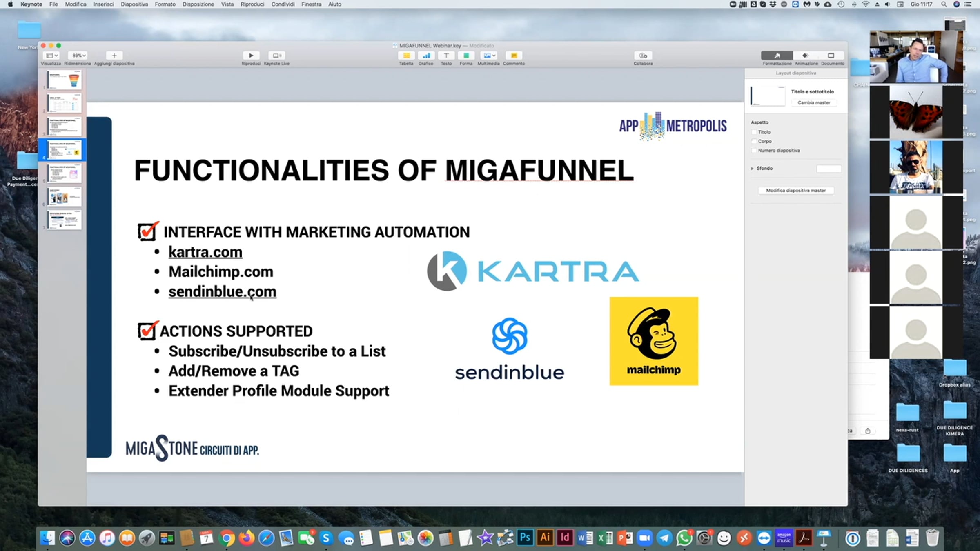Open the Condividi menu

(x=283, y=4)
